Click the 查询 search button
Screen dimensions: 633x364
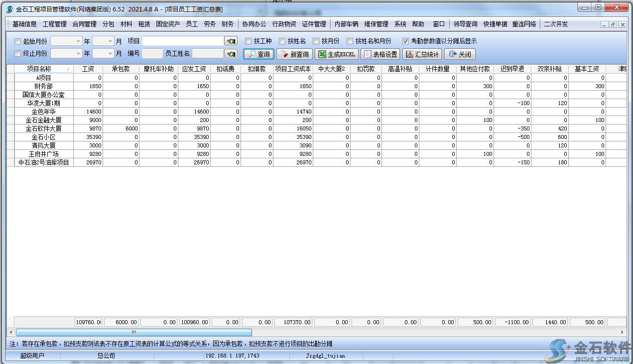point(258,54)
